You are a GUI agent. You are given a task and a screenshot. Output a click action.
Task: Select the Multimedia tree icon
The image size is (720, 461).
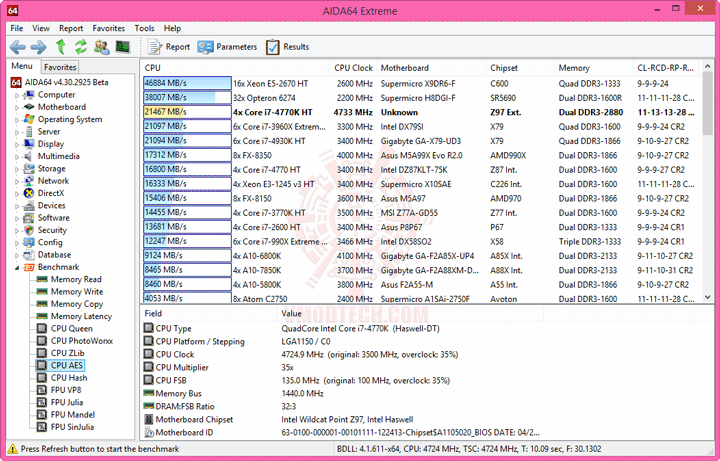coord(29,156)
